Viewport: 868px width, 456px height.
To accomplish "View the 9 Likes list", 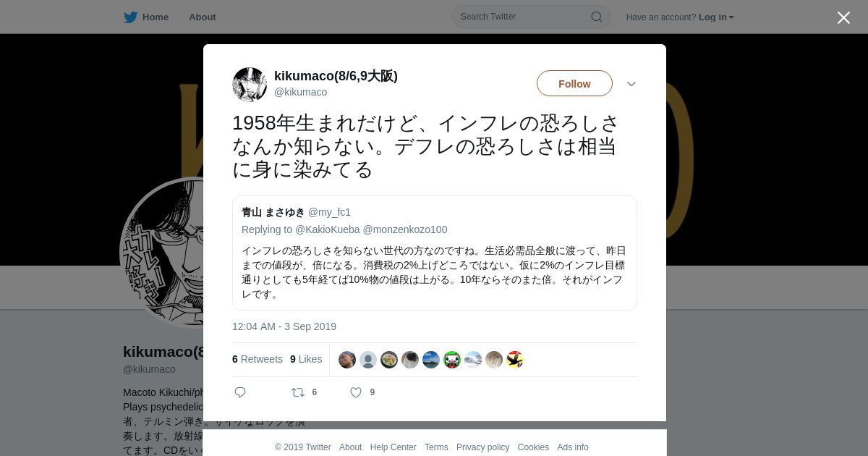I will pyautogui.click(x=306, y=359).
